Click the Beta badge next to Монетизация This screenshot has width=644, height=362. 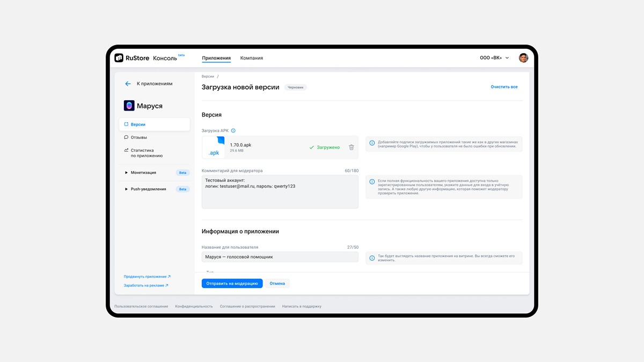click(x=182, y=173)
